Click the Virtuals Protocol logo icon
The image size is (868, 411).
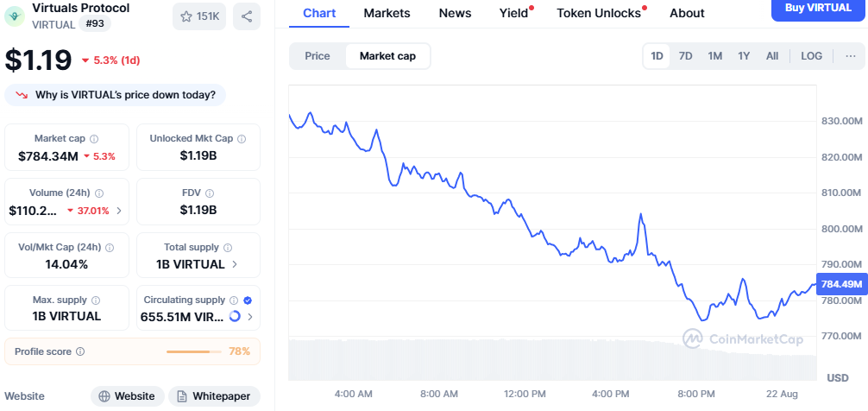15,16
